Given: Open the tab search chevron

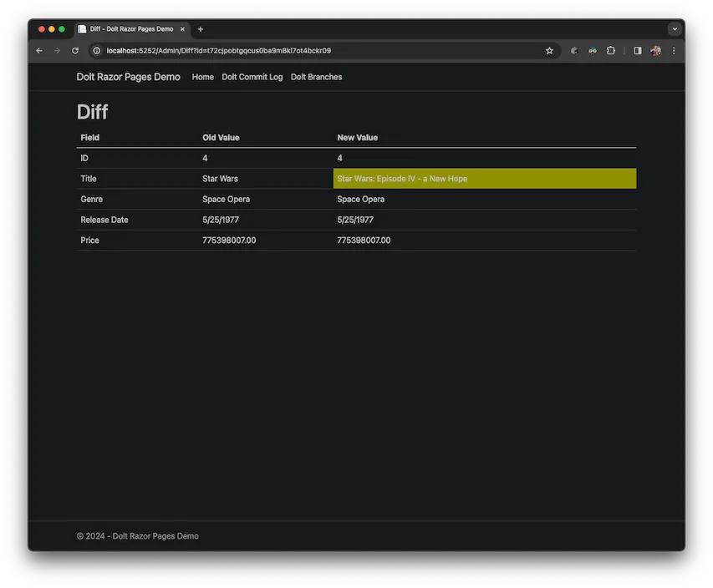Looking at the screenshot, I should 674,28.
